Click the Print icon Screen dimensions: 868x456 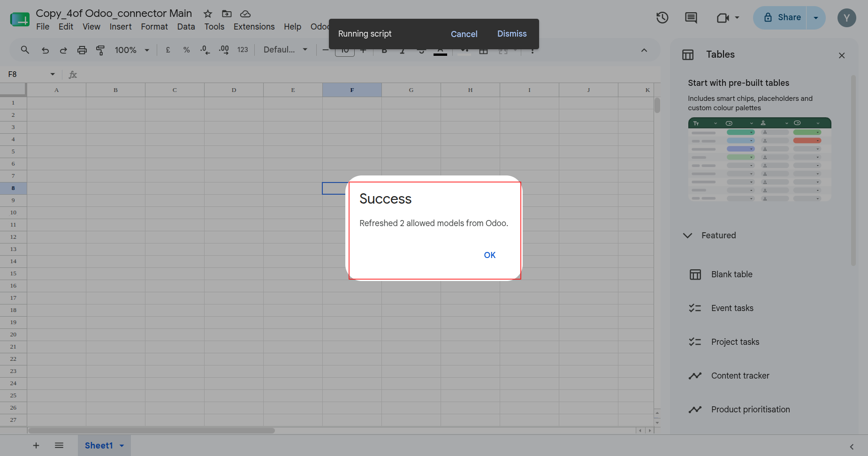tap(82, 50)
